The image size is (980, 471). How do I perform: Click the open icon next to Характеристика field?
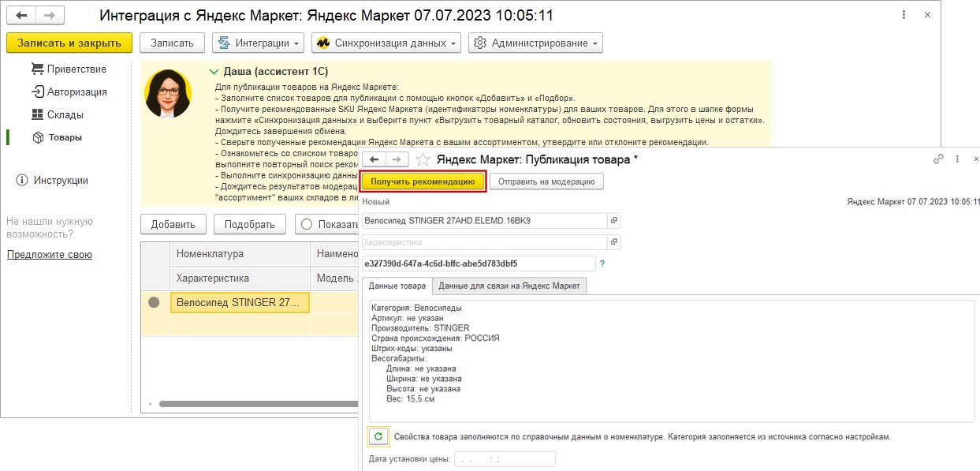point(615,242)
